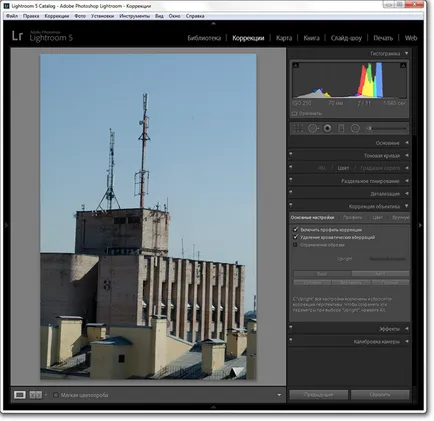Check the Ограничение обрезки checkbox
This screenshot has height=421, width=434.
pos(295,245)
